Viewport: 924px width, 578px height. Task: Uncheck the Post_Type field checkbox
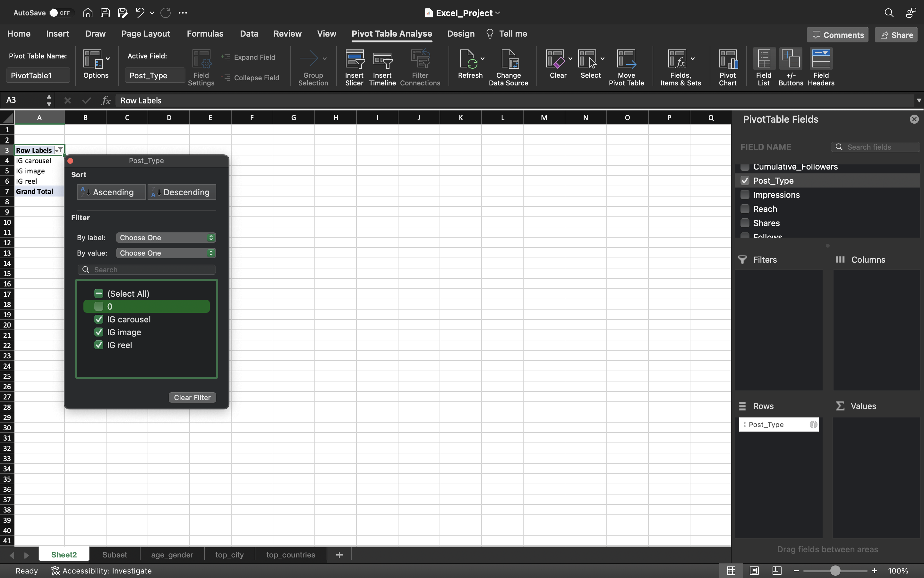[x=745, y=180]
